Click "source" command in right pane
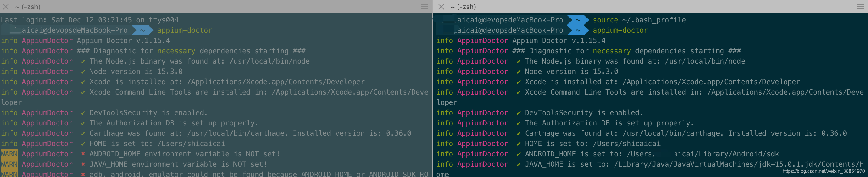 (605, 20)
